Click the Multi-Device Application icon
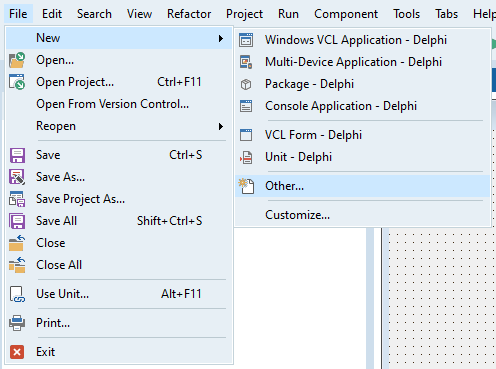496x369 pixels. point(246,62)
